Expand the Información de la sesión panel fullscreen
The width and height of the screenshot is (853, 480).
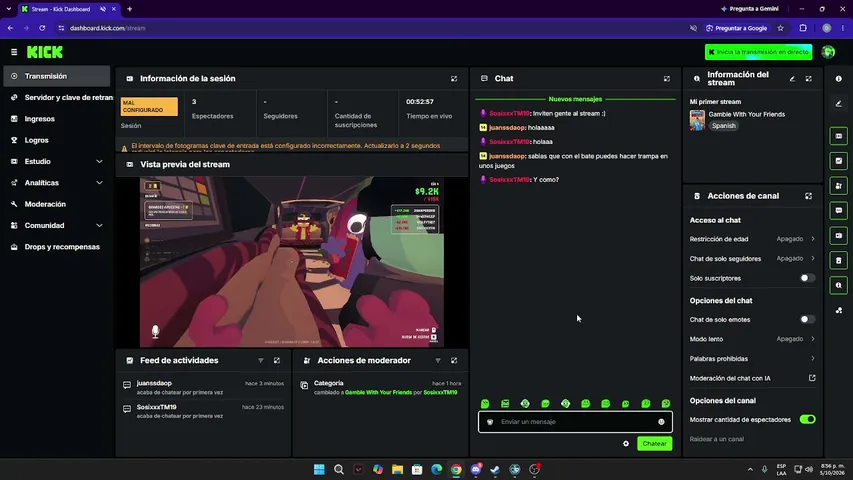click(x=454, y=79)
